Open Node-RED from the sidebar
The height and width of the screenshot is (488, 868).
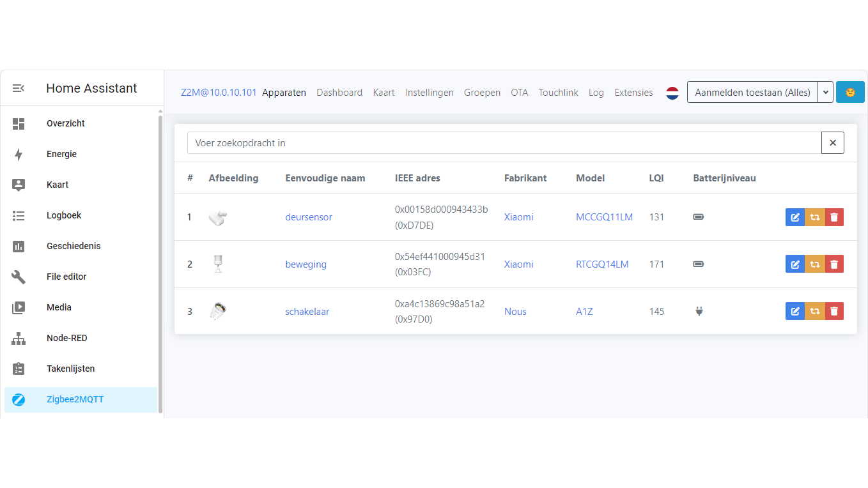tap(66, 338)
